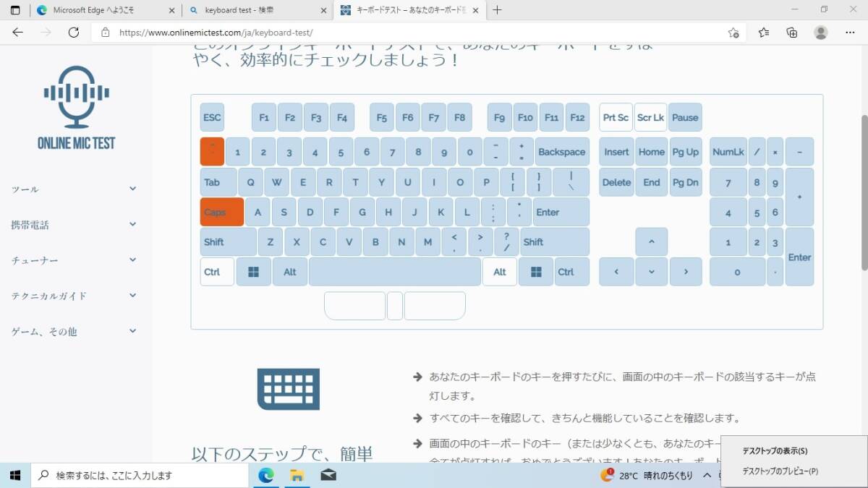868x488 pixels.
Task: Click the Q key on virtual keyboard
Action: 250,182
